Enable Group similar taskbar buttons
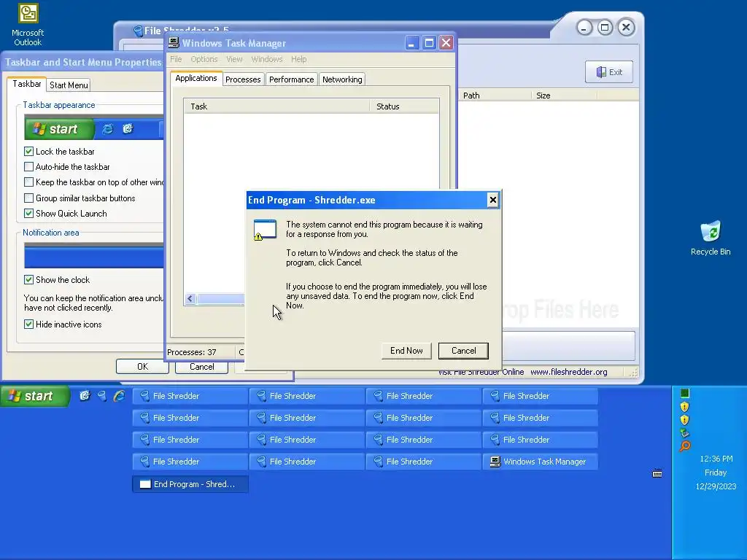Screen dimensions: 747x560 point(28,198)
